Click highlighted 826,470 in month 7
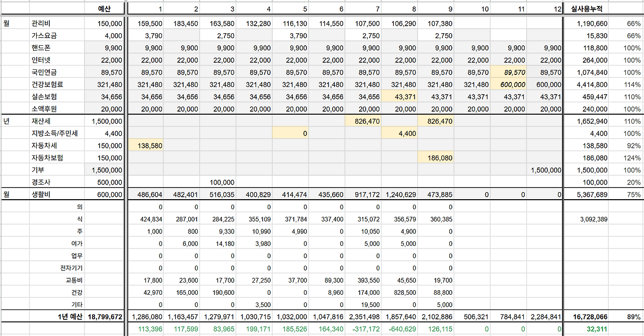The width and height of the screenshot is (644, 336). (x=367, y=121)
